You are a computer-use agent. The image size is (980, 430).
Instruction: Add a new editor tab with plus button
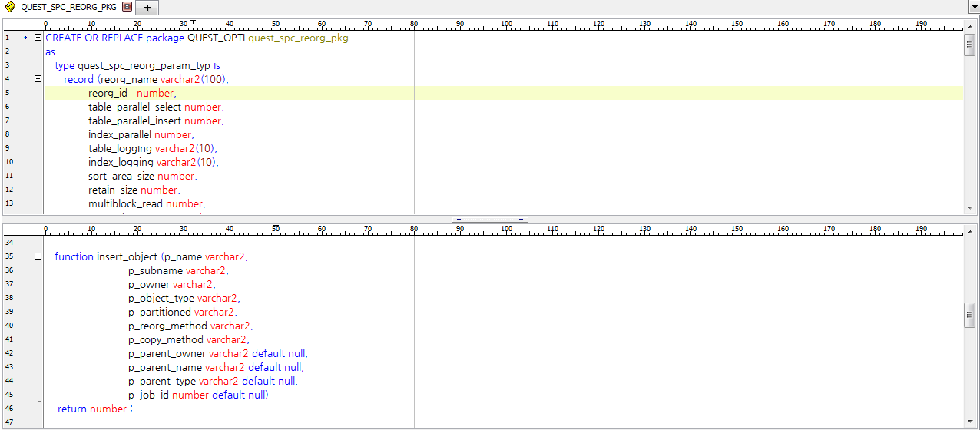[x=147, y=8]
